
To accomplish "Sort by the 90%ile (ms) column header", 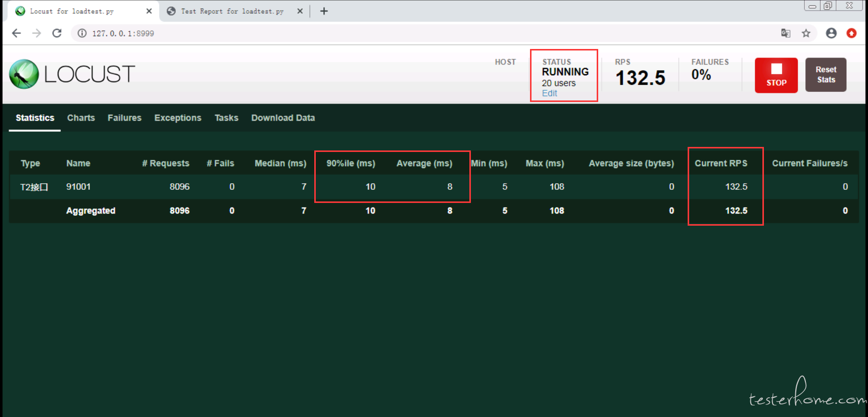I will coord(351,163).
